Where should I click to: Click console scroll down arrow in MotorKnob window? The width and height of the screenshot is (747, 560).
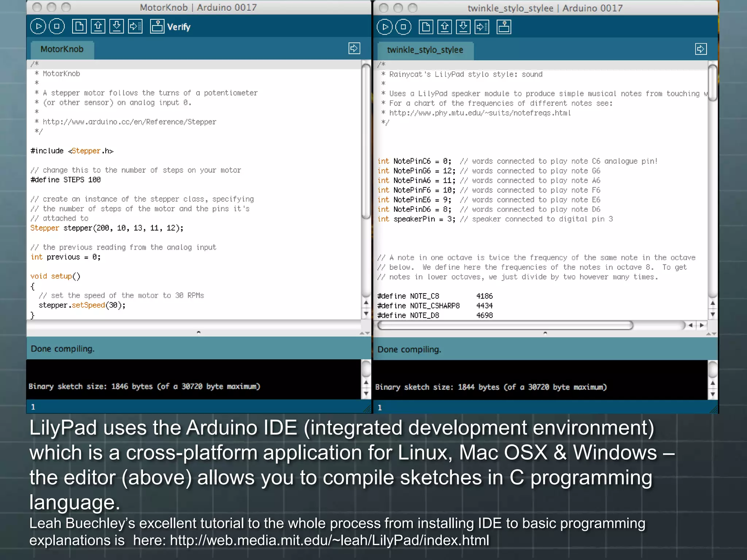366,394
